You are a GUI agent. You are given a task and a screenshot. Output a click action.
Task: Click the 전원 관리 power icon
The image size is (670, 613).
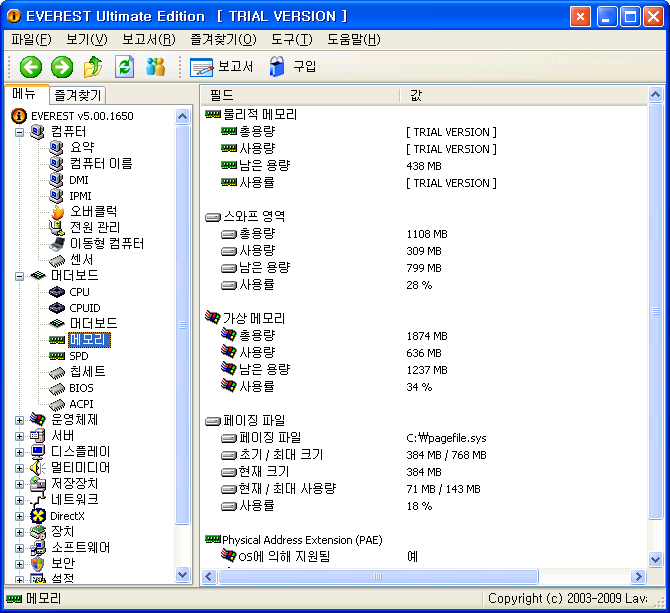click(57, 228)
